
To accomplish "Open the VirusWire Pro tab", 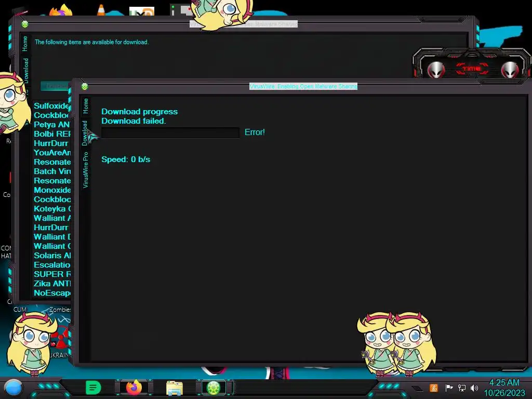I will click(86, 170).
